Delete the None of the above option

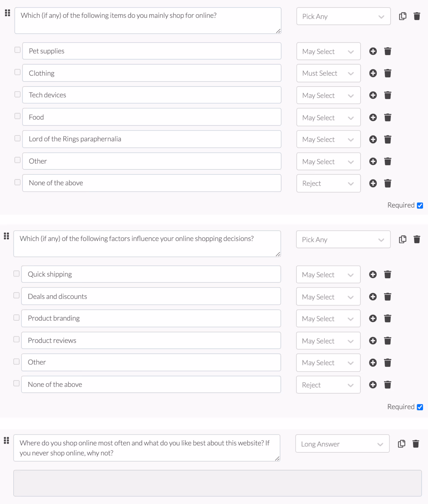click(388, 183)
